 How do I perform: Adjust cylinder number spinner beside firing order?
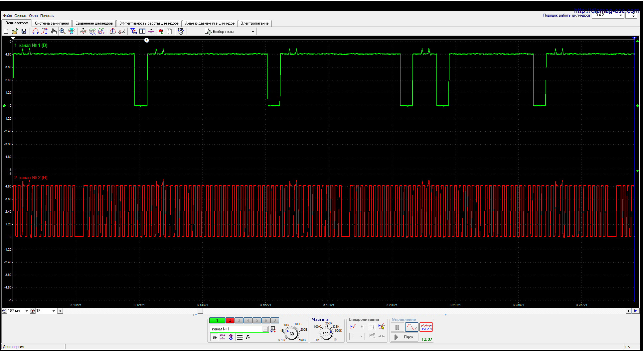click(x=633, y=15)
